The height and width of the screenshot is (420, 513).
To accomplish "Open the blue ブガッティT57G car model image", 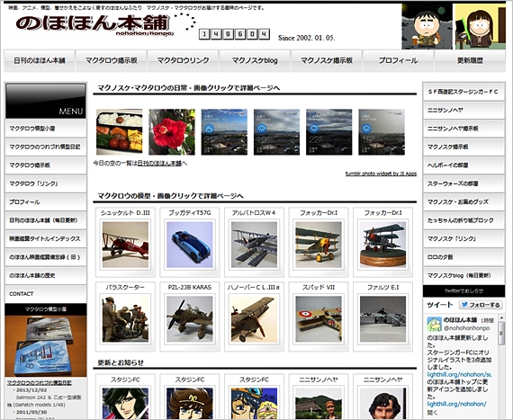I will [190, 245].
